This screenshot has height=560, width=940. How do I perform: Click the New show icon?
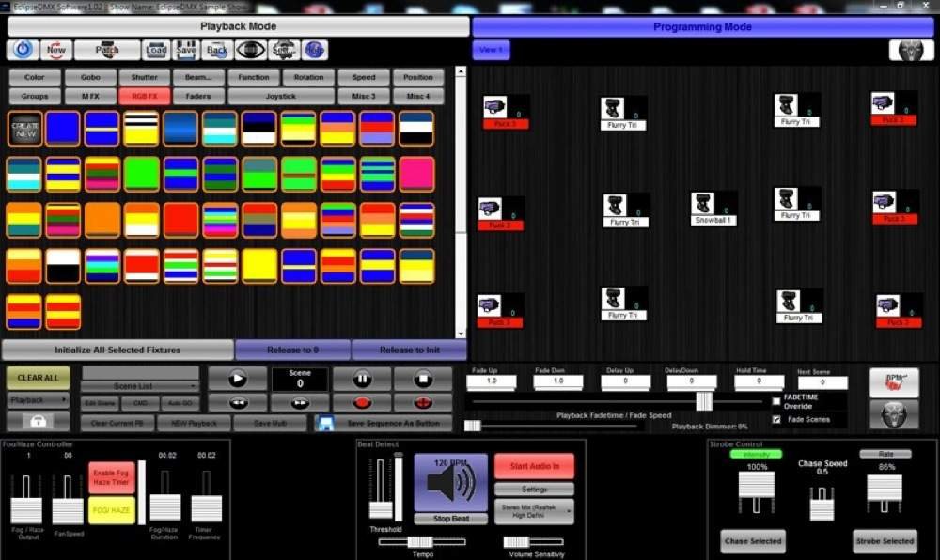click(x=56, y=50)
